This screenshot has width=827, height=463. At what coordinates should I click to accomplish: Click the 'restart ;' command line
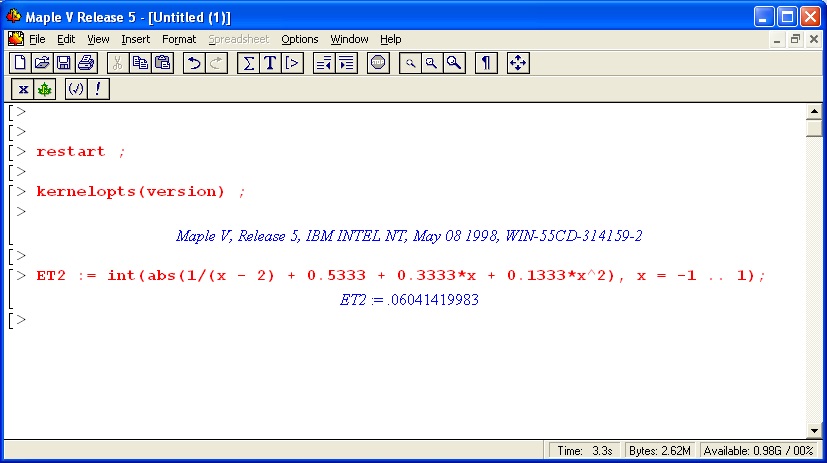81,152
